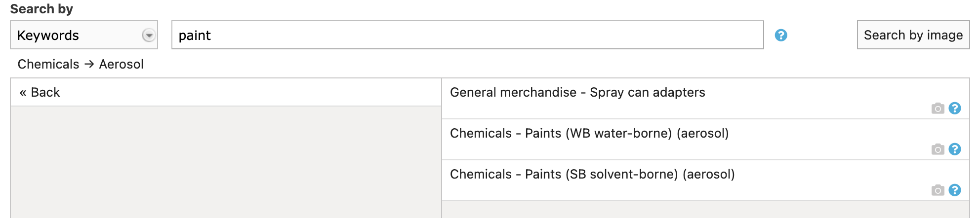The height and width of the screenshot is (218, 980).
Task: Go back using the « Back entry
Action: 40,92
